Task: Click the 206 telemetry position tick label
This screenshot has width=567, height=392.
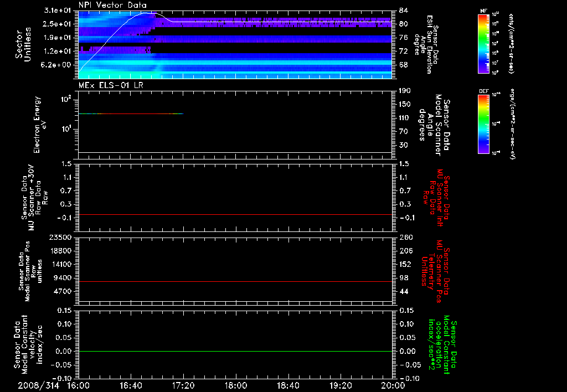Action: point(405,251)
